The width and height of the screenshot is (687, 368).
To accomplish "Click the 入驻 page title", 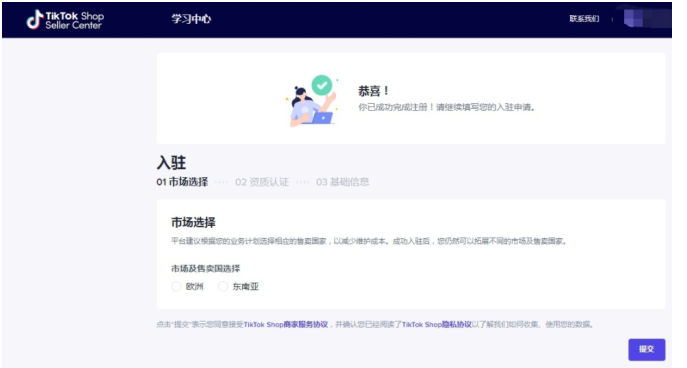I will [171, 163].
